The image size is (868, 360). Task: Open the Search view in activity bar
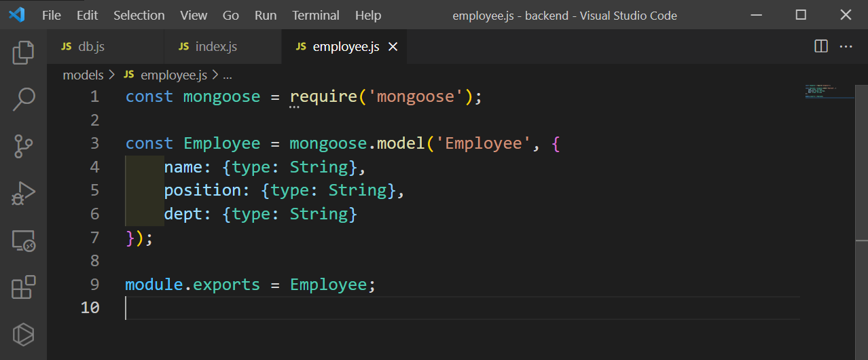click(23, 99)
